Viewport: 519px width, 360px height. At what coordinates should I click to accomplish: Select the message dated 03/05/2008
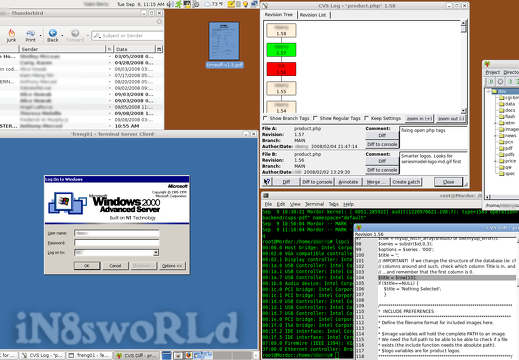(x=81, y=56)
